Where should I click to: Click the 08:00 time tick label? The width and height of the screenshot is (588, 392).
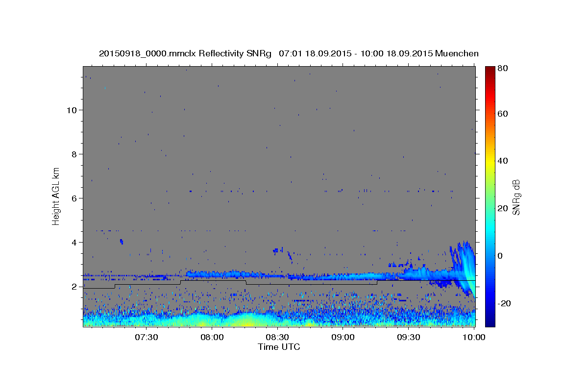pos(212,337)
